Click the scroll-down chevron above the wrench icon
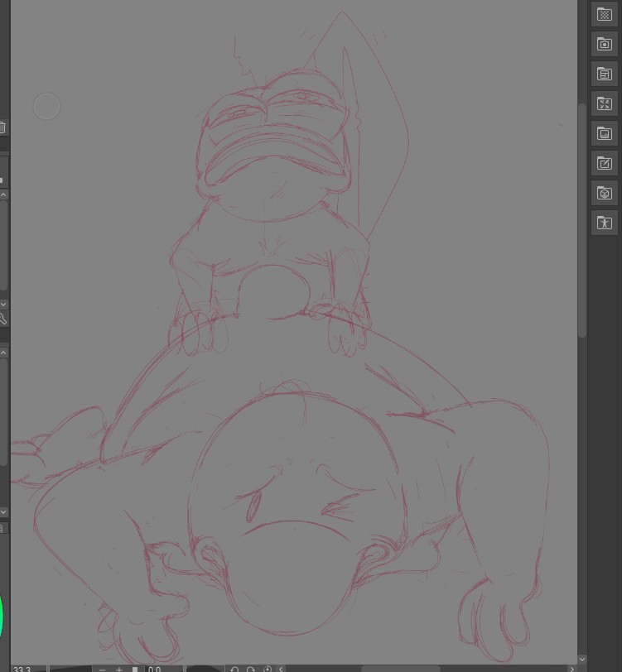The image size is (622, 672). (3, 305)
